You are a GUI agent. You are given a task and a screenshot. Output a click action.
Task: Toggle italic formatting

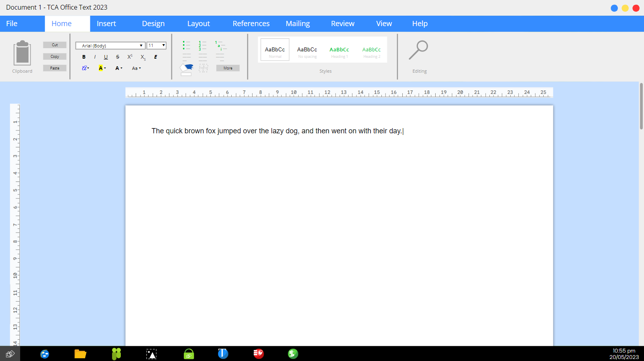click(95, 57)
